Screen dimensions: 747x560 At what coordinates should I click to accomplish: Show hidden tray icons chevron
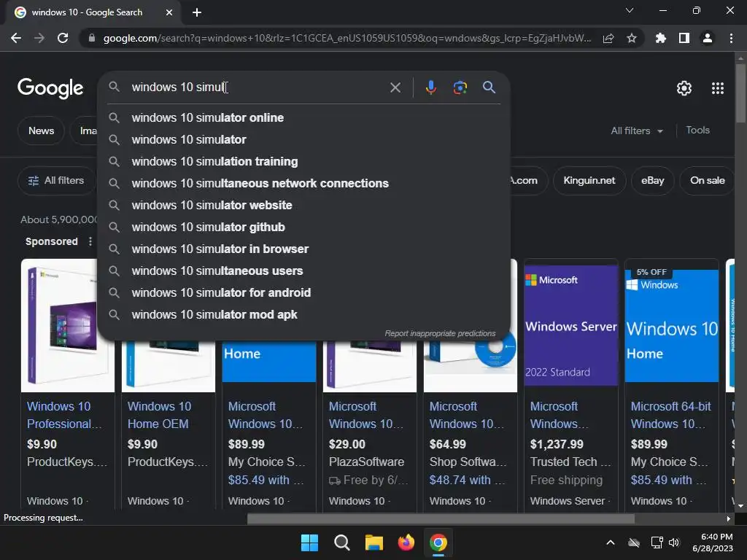[611, 542]
